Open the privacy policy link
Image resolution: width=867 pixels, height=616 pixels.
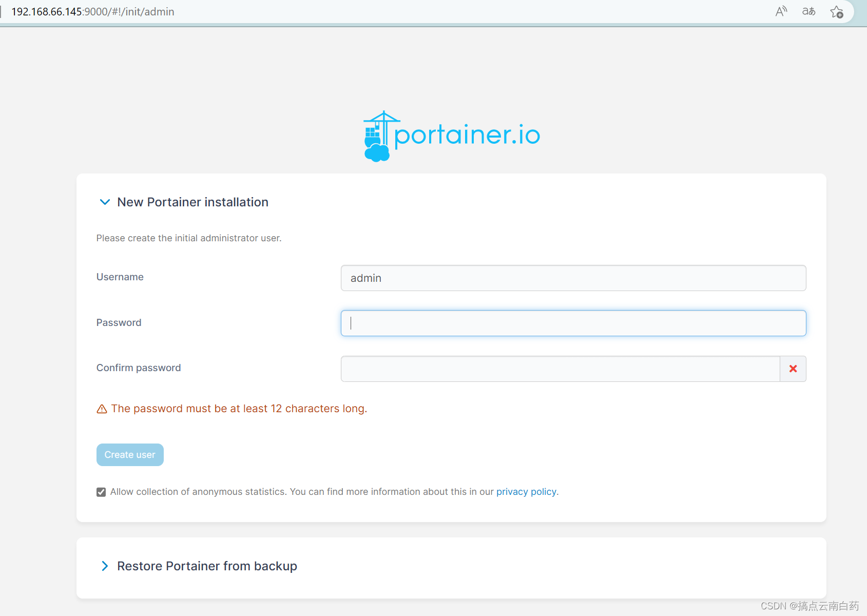[526, 492]
